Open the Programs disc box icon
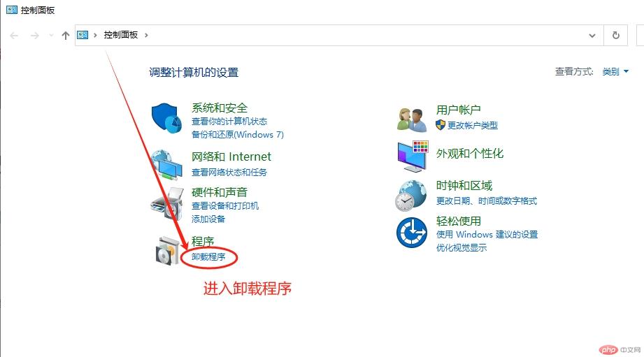644x357 pixels. click(168, 250)
